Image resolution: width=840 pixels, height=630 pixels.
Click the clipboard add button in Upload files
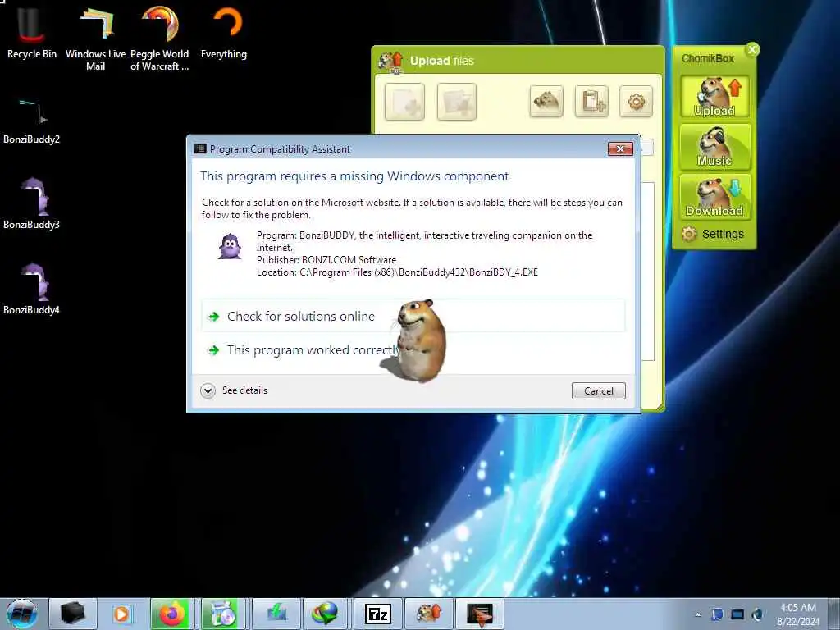point(591,101)
